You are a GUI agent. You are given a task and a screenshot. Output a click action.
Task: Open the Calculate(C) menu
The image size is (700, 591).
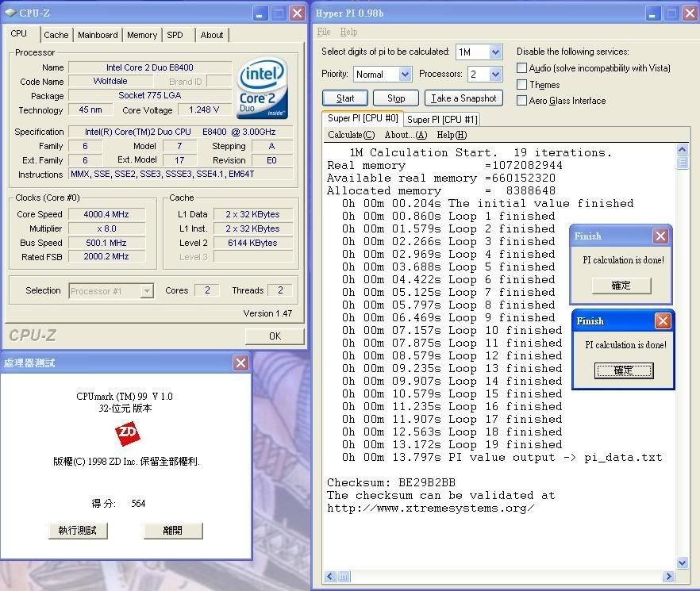tap(352, 135)
